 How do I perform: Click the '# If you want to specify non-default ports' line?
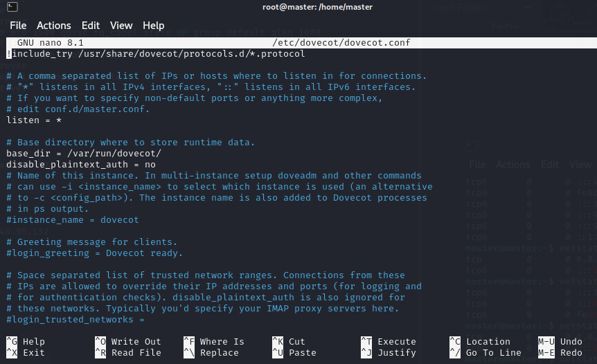click(195, 98)
